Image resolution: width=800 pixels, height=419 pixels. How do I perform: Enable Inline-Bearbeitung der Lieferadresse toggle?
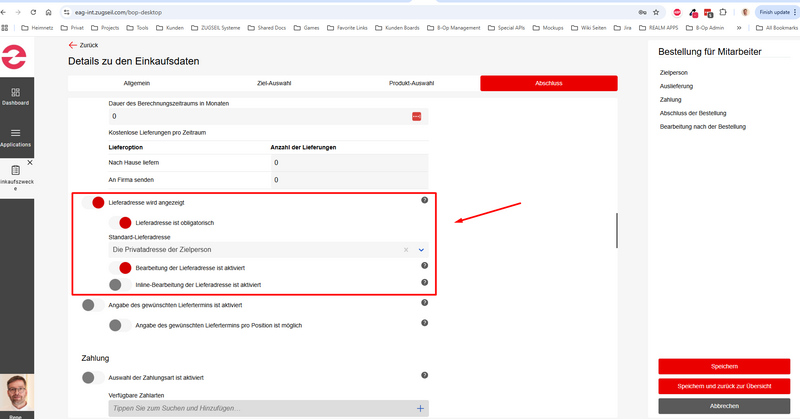pyautogui.click(x=120, y=285)
